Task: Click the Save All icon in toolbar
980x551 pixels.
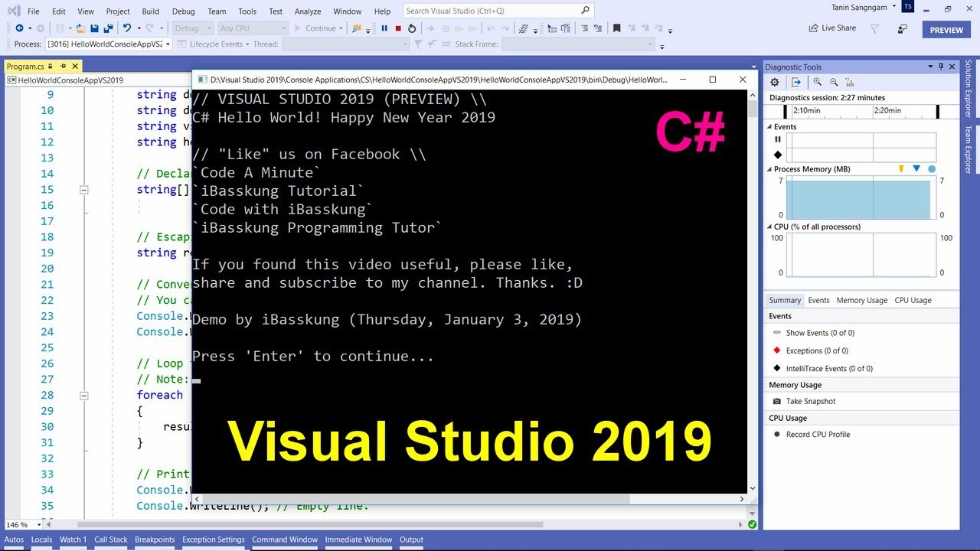Action: pyautogui.click(x=107, y=28)
